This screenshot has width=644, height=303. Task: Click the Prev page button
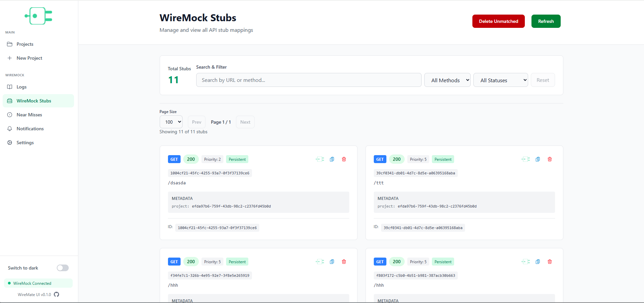pyautogui.click(x=197, y=122)
